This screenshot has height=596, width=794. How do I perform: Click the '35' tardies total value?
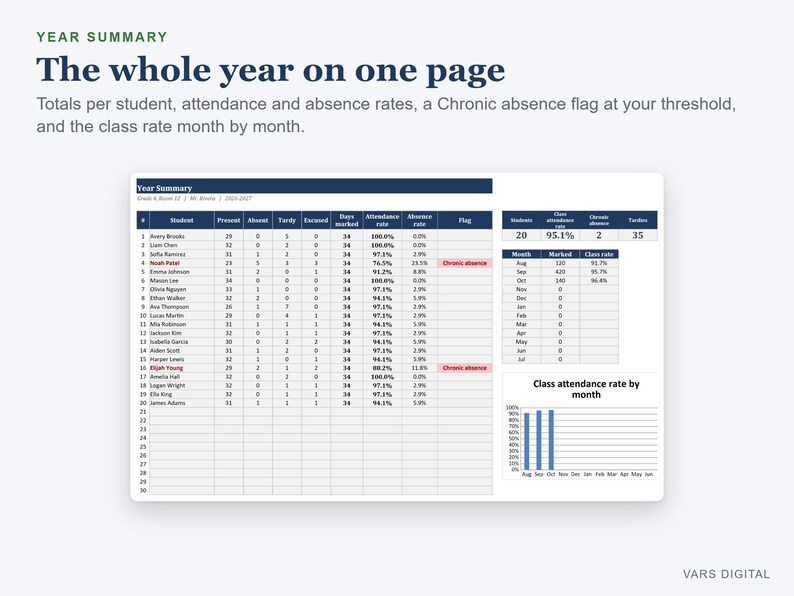point(638,235)
